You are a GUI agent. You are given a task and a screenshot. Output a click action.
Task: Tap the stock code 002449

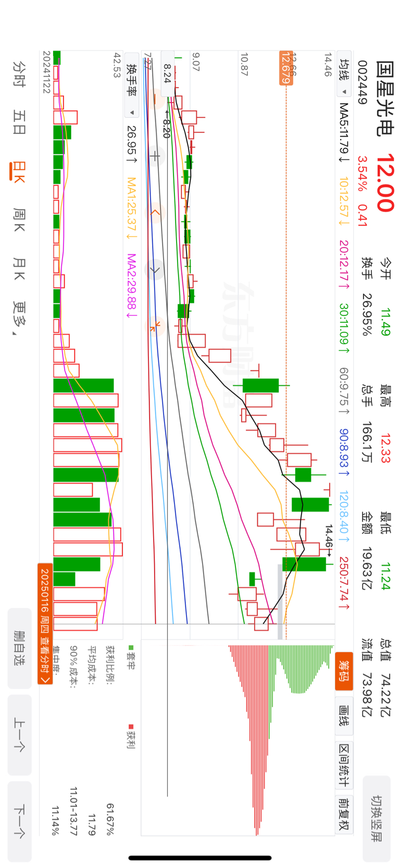pyautogui.click(x=363, y=82)
